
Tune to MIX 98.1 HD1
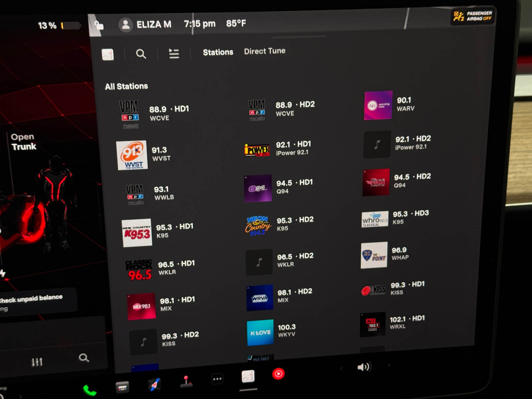pyautogui.click(x=161, y=306)
